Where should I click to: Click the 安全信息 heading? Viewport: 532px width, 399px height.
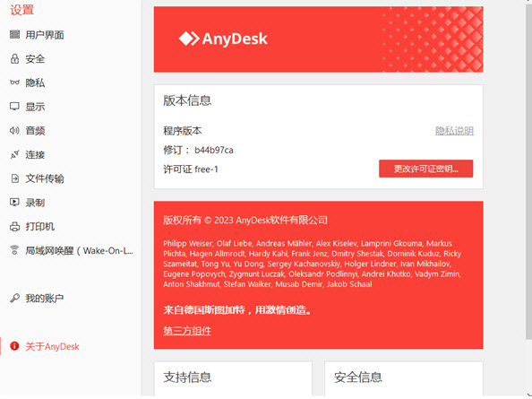pyautogui.click(x=358, y=377)
